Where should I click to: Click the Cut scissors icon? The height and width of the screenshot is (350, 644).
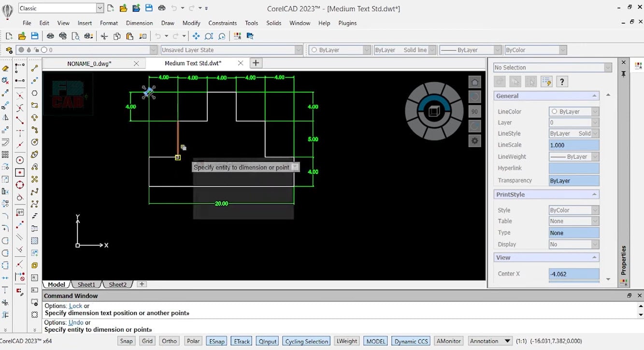[x=104, y=36]
